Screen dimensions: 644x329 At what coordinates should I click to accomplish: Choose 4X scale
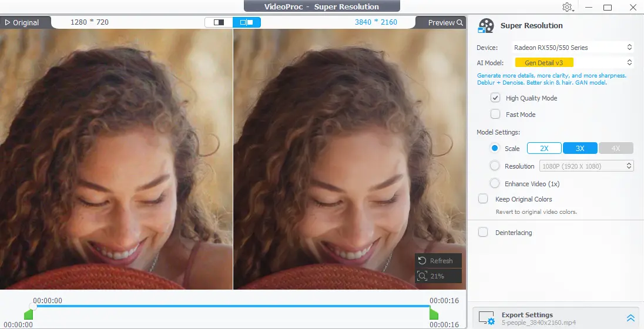(x=616, y=148)
